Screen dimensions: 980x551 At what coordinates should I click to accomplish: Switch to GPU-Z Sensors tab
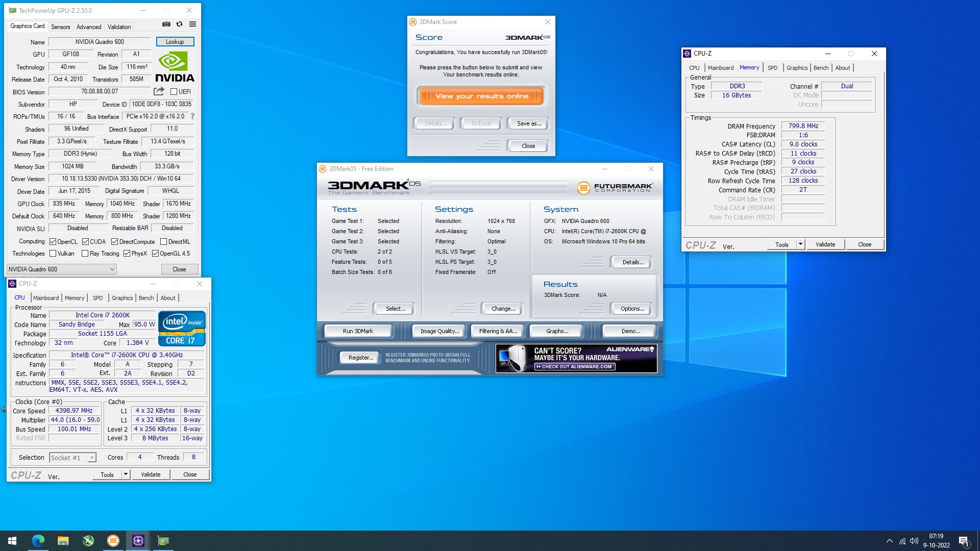60,27
